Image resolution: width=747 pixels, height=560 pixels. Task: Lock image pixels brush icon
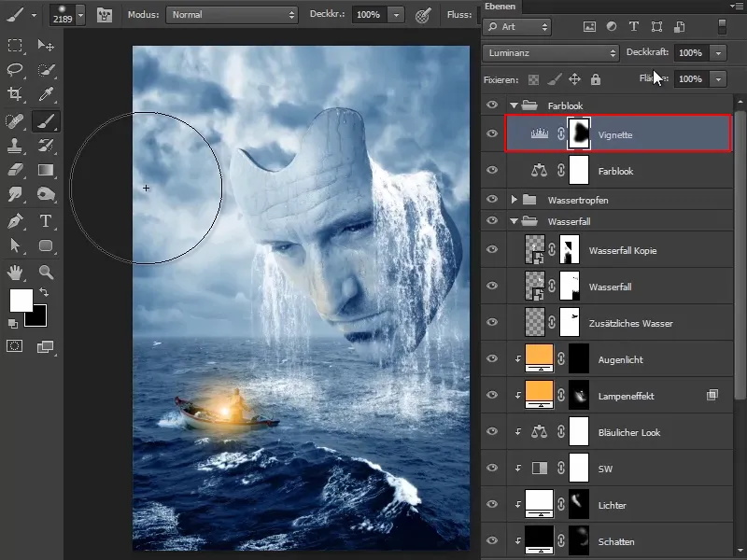(554, 79)
